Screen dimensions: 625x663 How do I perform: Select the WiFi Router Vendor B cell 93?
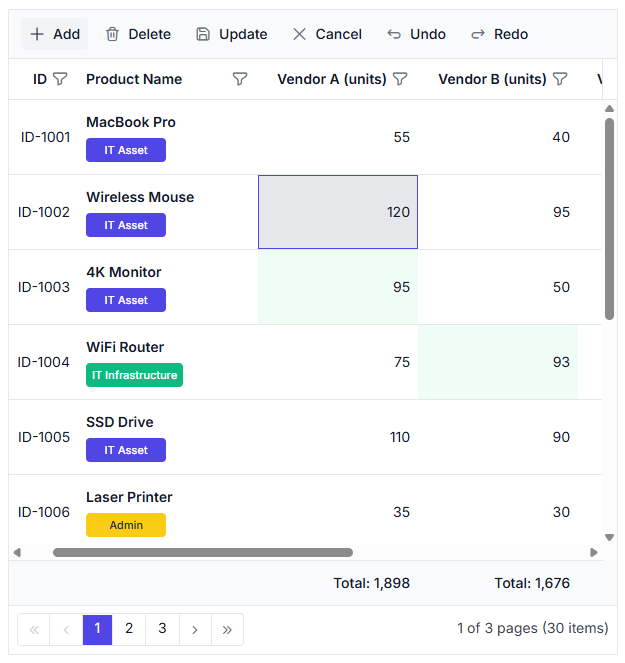(498, 362)
